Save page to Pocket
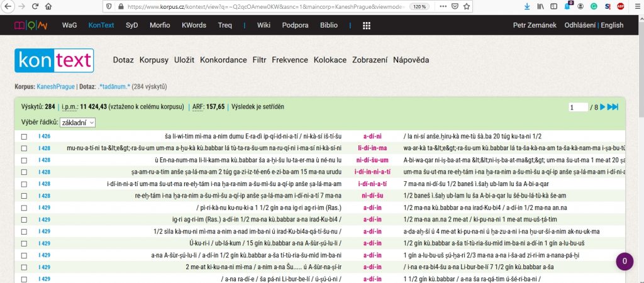Screen dimensions: 644x283 coord(455,6)
